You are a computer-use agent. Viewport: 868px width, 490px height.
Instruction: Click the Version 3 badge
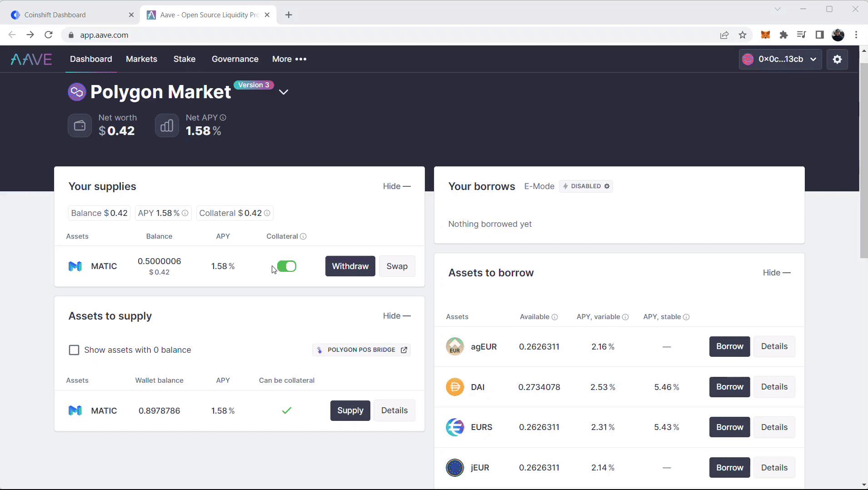[254, 85]
